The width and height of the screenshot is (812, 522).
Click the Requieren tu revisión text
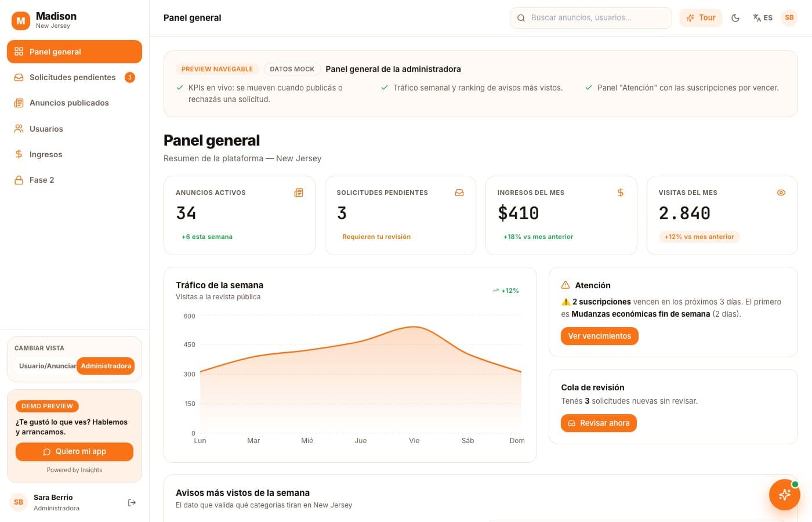[376, 237]
